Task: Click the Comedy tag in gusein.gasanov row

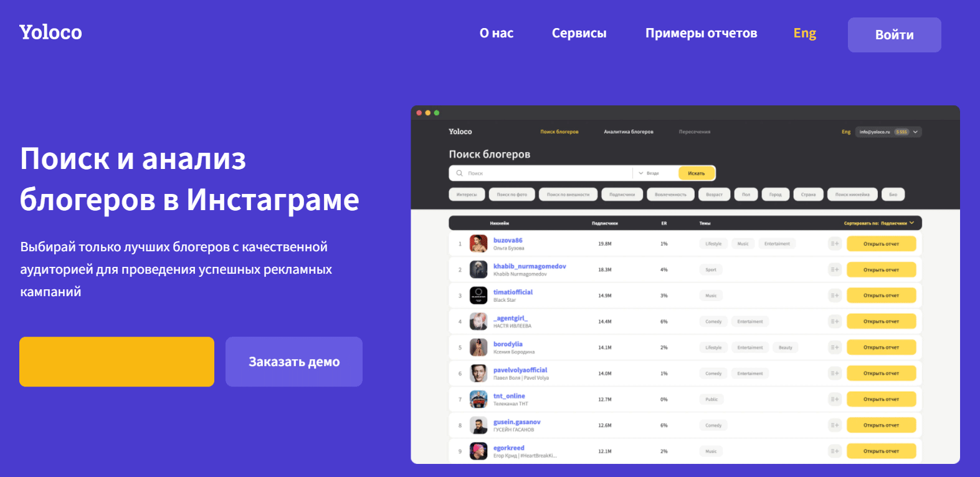Action: pos(713,425)
